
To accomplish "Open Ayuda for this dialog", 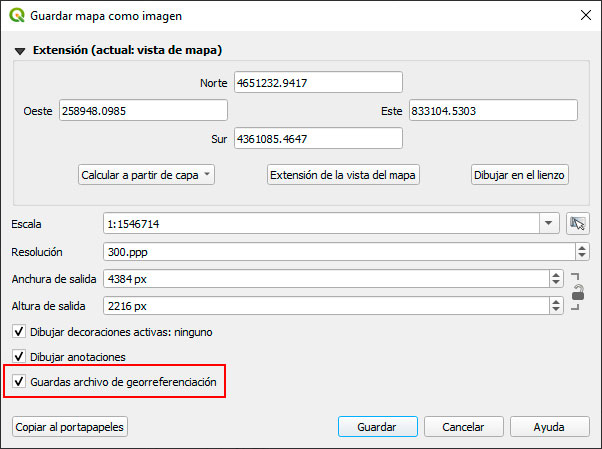I will (549, 427).
